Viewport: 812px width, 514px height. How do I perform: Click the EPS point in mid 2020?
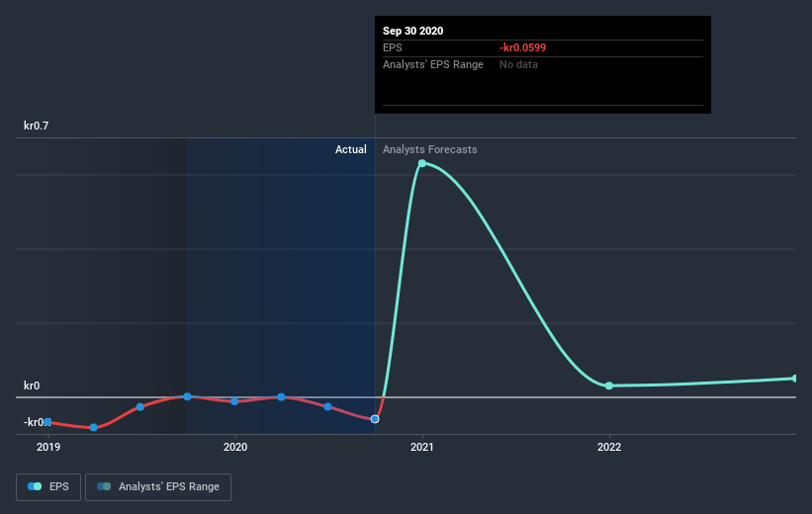pos(327,407)
